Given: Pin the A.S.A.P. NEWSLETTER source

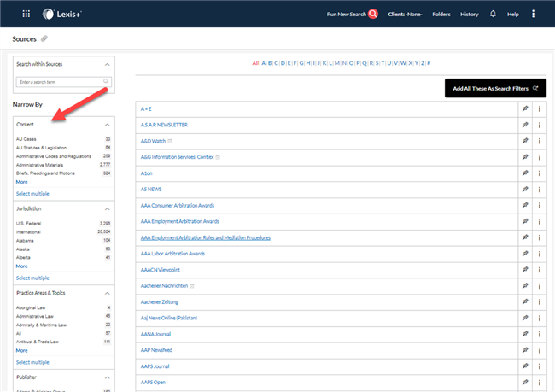Looking at the screenshot, I should pos(525,125).
